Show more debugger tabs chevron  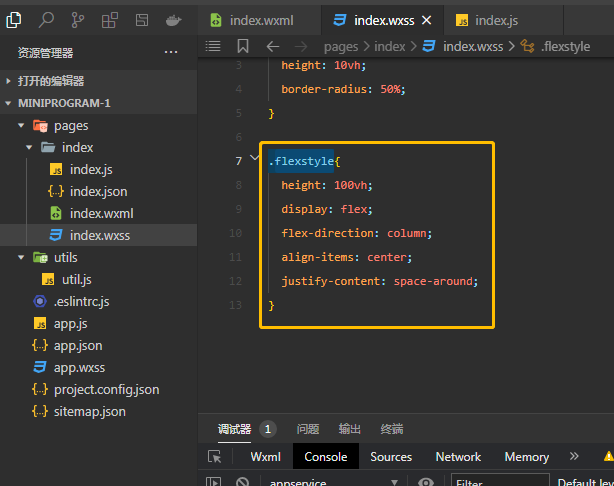574,456
